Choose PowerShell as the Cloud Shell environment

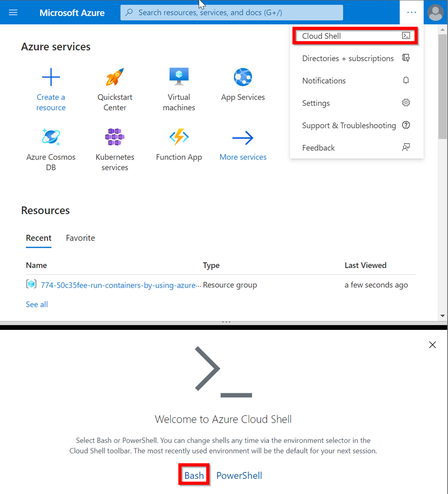coord(239,475)
